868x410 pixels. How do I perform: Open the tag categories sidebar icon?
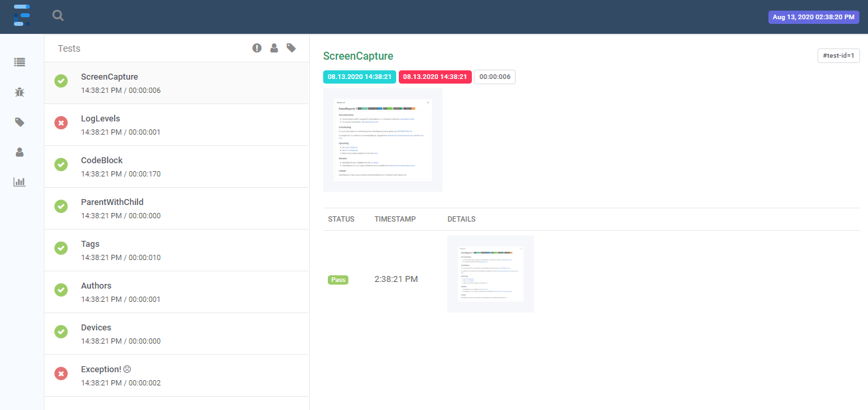point(19,122)
